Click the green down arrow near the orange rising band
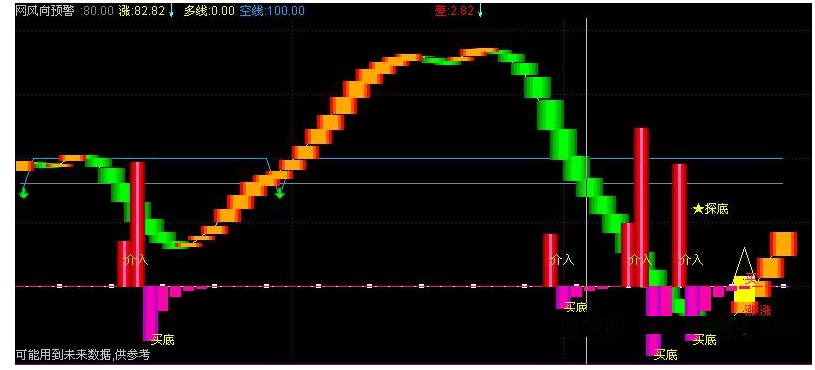Image resolution: width=815 pixels, height=370 pixels. pos(280,194)
